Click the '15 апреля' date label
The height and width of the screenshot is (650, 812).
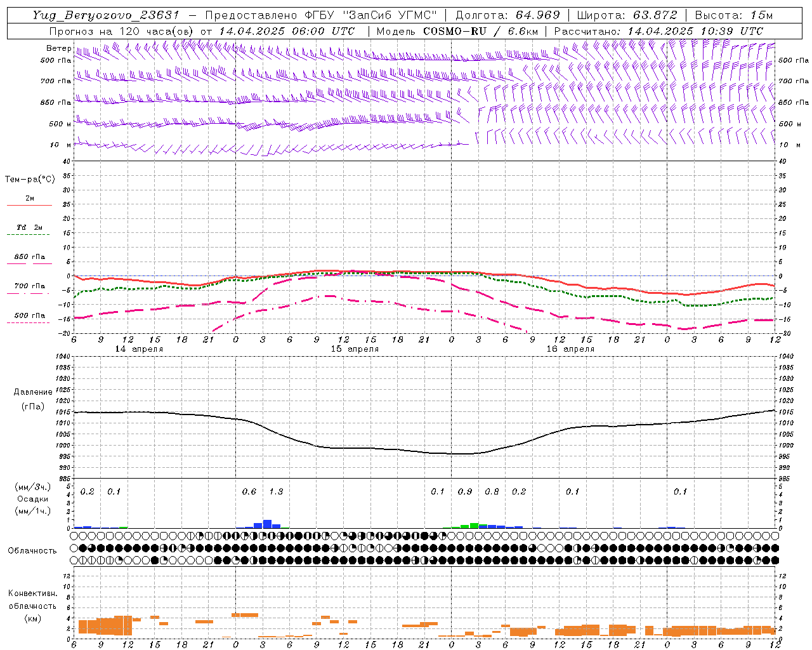tap(355, 349)
